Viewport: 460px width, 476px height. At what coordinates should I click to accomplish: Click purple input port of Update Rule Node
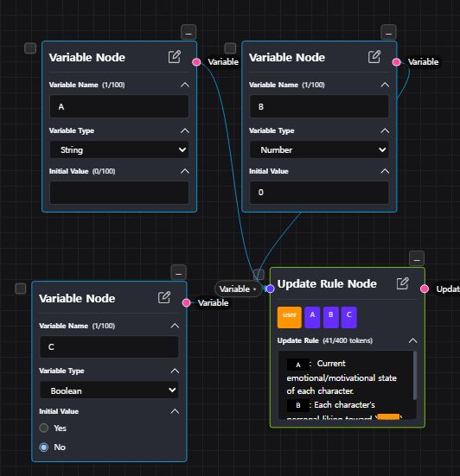[270, 289]
